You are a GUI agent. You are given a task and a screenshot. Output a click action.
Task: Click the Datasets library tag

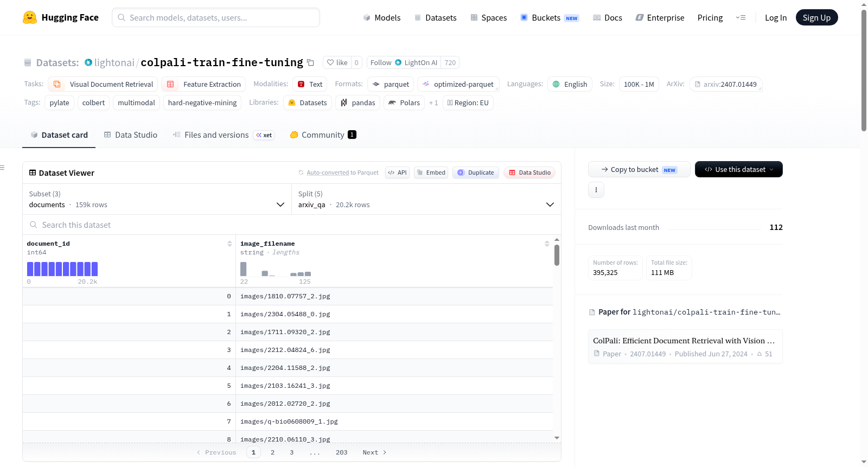308,103
